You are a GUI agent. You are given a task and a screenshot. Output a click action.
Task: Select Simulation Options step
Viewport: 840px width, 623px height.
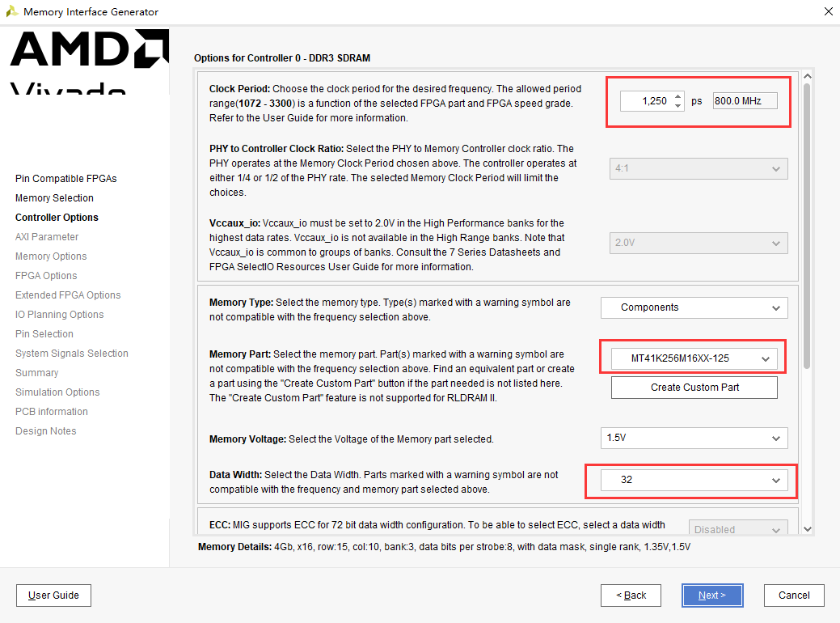[x=57, y=392]
